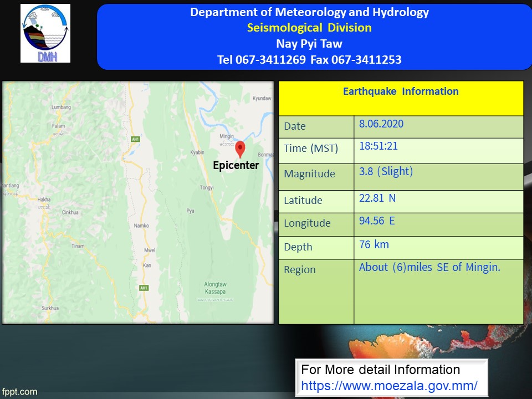Select the time value 18:51:21
The image size is (532, 399).
378,147
